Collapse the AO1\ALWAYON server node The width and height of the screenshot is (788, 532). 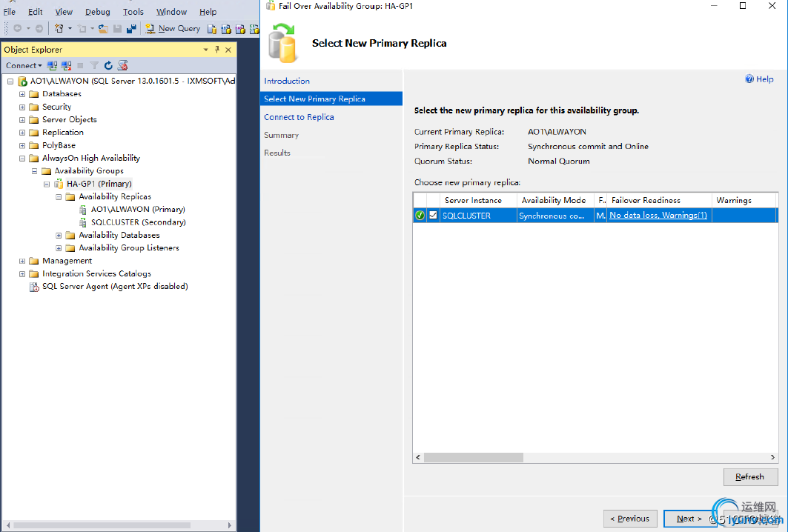tap(10, 82)
